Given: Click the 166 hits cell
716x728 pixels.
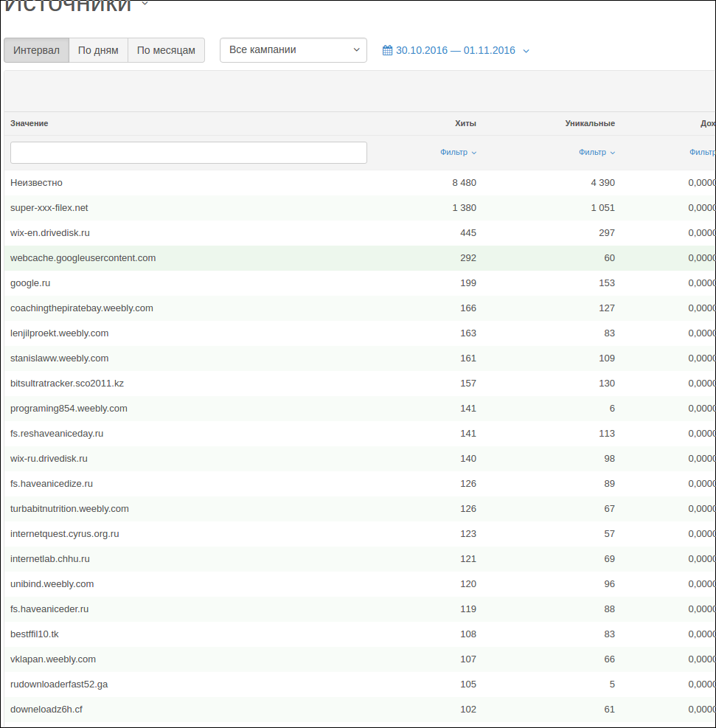Looking at the screenshot, I should (468, 308).
